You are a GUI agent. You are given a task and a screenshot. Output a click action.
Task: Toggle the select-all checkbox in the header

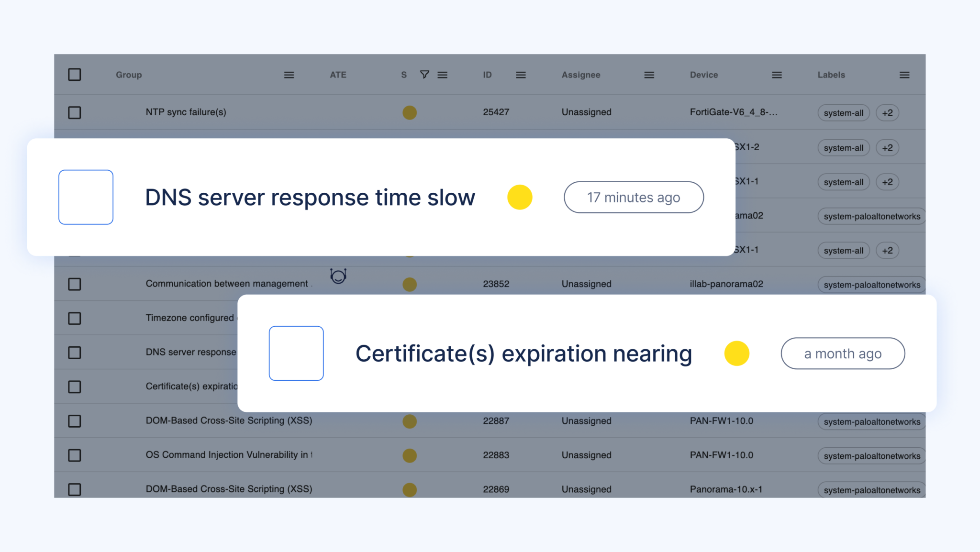(x=75, y=75)
